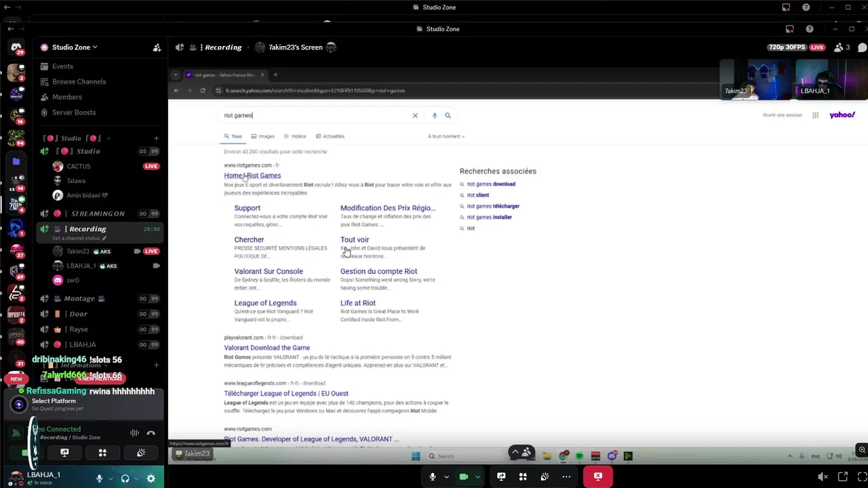The height and width of the screenshot is (488, 868).
Task: Open Server Boosts in the sidebar
Action: point(73,113)
